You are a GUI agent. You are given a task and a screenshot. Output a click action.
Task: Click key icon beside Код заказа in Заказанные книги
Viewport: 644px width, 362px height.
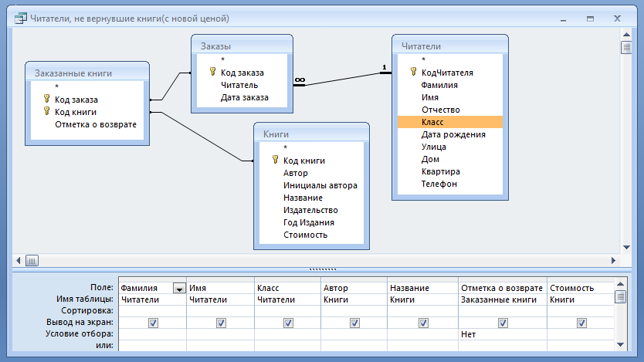(x=46, y=99)
